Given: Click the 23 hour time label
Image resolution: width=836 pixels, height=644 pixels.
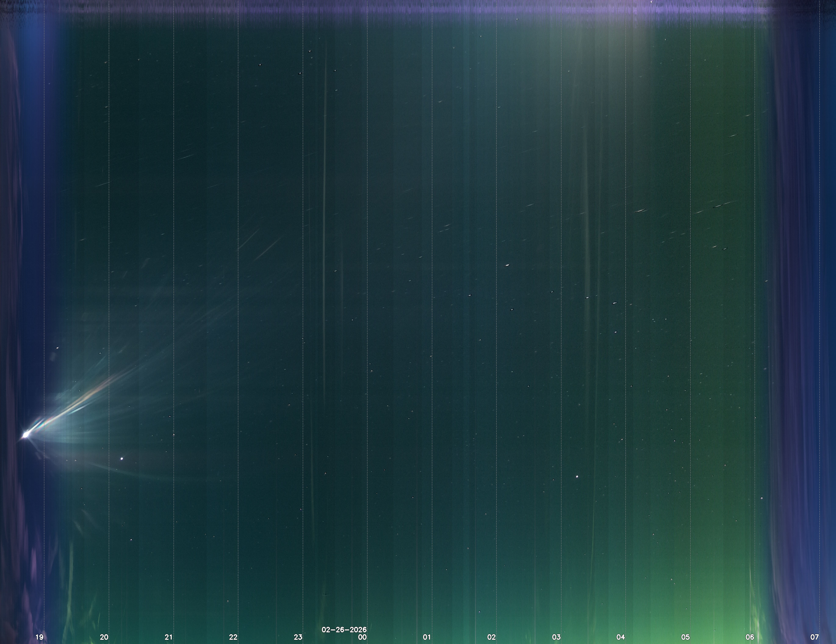Looking at the screenshot, I should (298, 637).
